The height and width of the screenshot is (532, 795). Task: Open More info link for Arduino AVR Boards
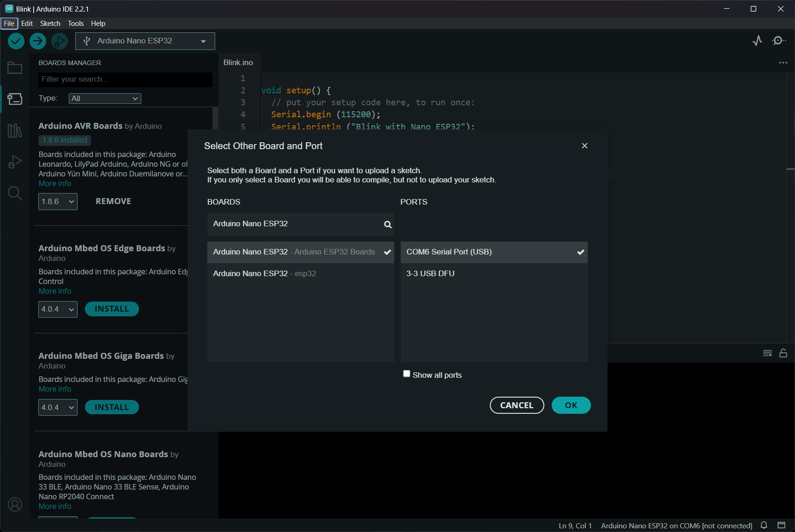55,184
